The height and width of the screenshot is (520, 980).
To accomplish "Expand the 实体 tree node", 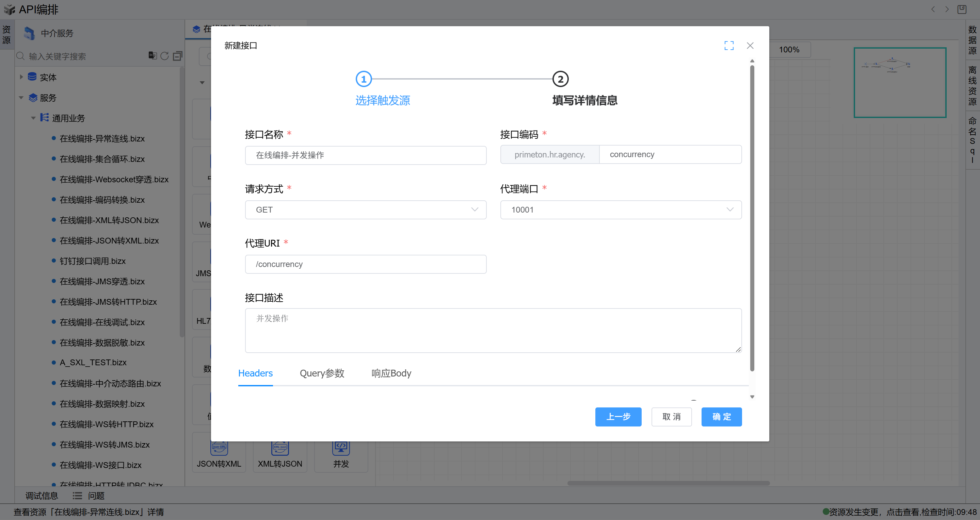I will click(21, 77).
